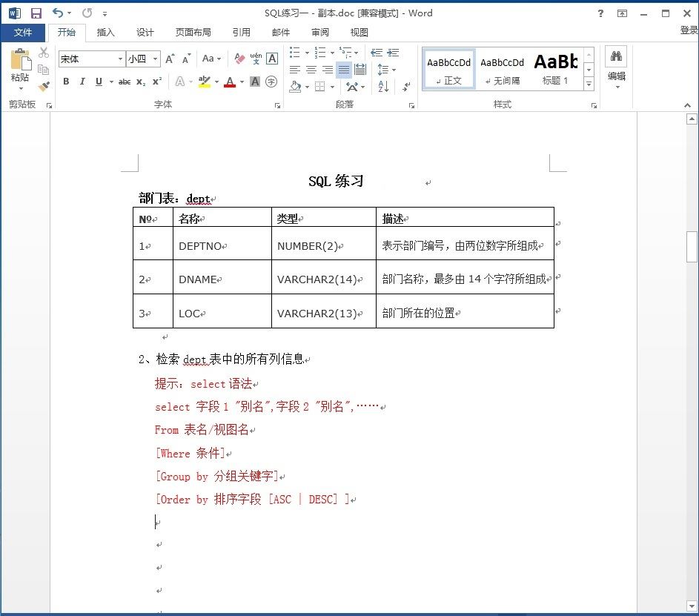Expand the bullet list options arrow
Screen dimensions: 699x616
tap(307, 53)
